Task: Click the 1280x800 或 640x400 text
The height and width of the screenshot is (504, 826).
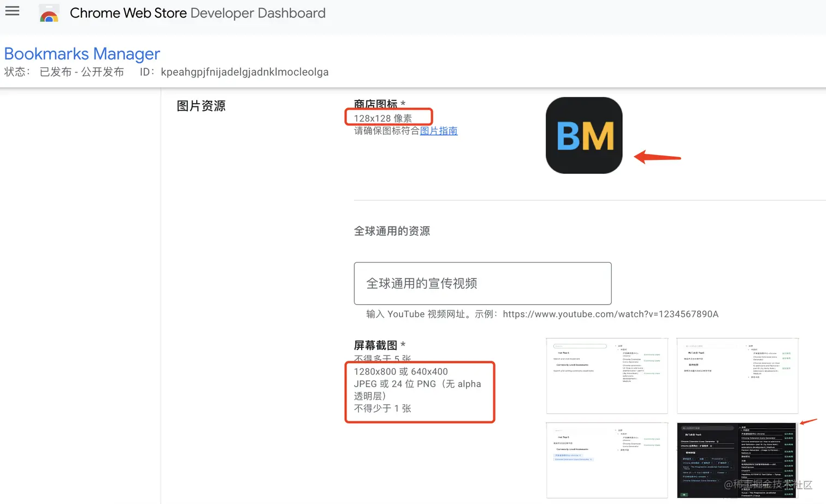Action: point(401,371)
